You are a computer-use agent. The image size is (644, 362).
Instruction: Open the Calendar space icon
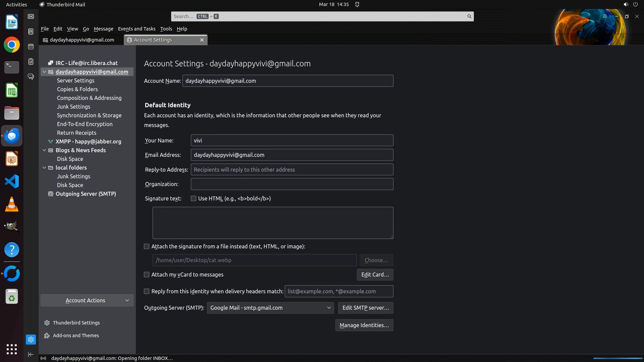click(31, 47)
